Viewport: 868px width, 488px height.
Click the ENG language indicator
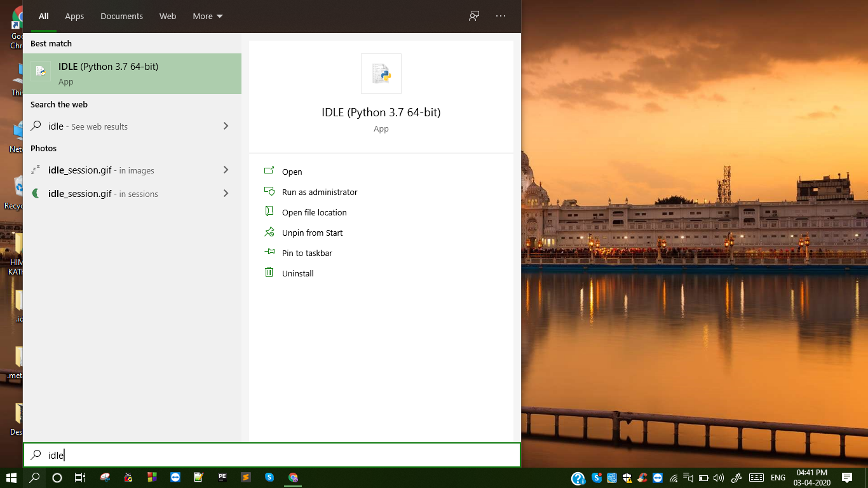778,478
